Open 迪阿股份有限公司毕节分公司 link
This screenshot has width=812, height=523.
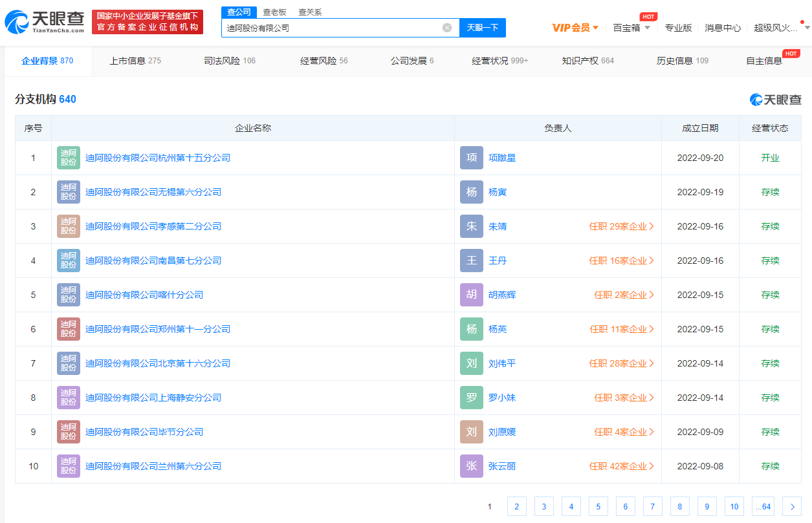pyautogui.click(x=144, y=432)
